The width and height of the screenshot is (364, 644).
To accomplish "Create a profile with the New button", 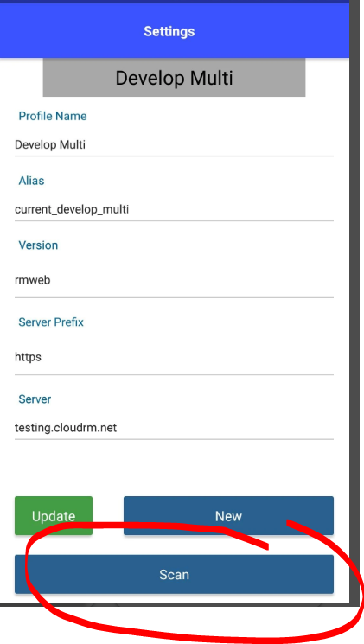I will pyautogui.click(x=228, y=515).
